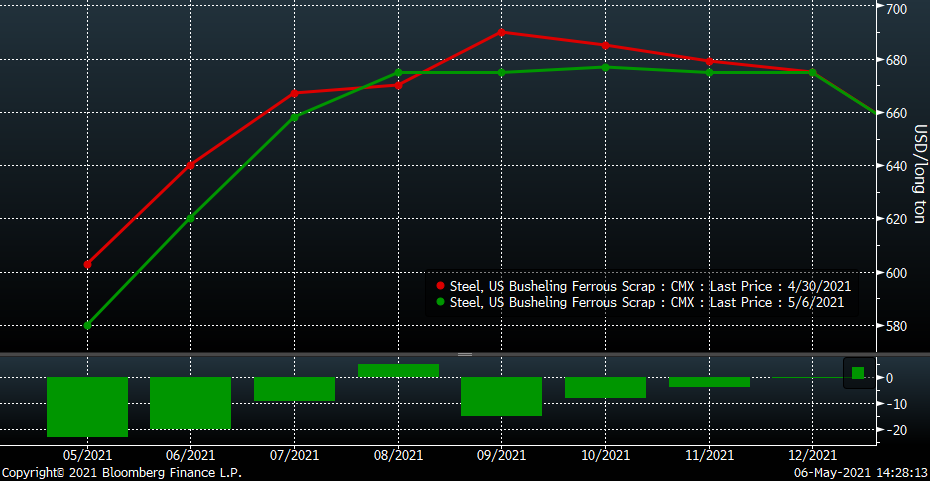The image size is (930, 481).
Task: Click the green legend dot for 5/6/2021
Action: point(441,302)
